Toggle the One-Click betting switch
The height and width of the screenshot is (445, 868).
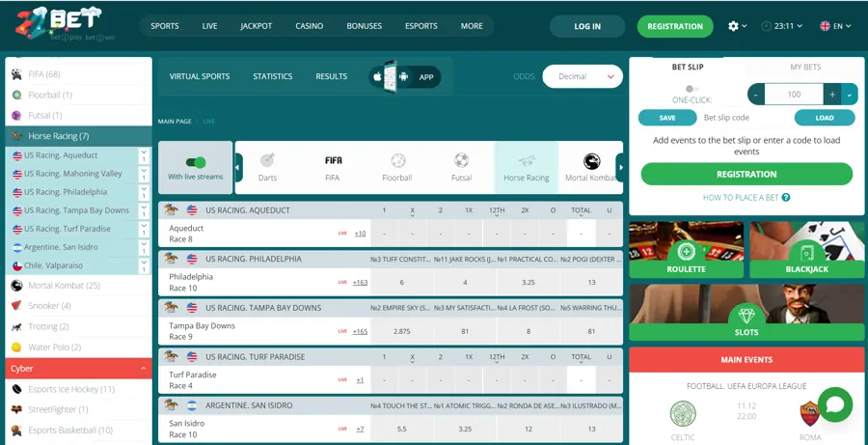point(692,89)
